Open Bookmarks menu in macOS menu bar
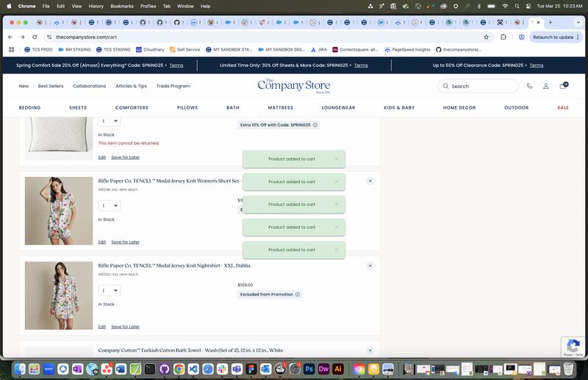588x380 pixels. [122, 6]
